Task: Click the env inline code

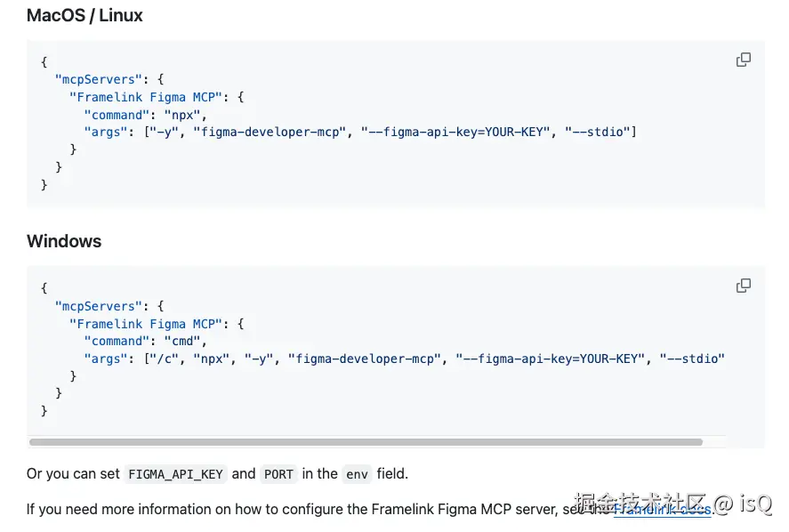Action: (357, 474)
